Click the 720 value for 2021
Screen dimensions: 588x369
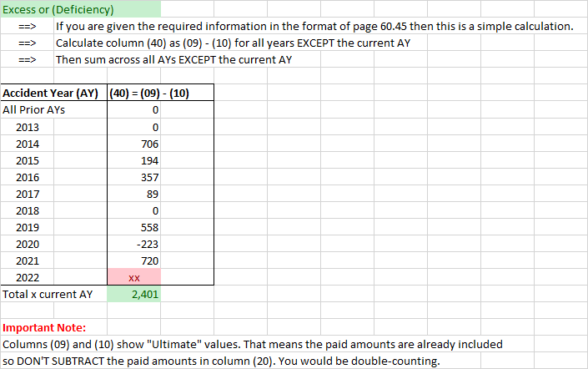tap(148, 260)
